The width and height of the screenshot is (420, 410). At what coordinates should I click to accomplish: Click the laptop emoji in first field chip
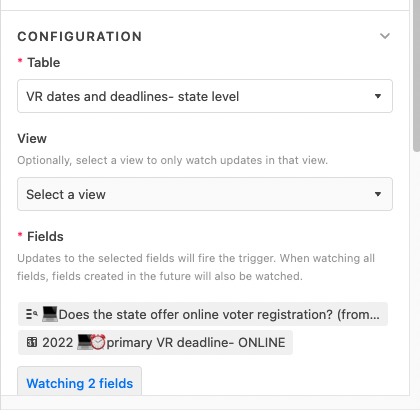tap(50, 314)
